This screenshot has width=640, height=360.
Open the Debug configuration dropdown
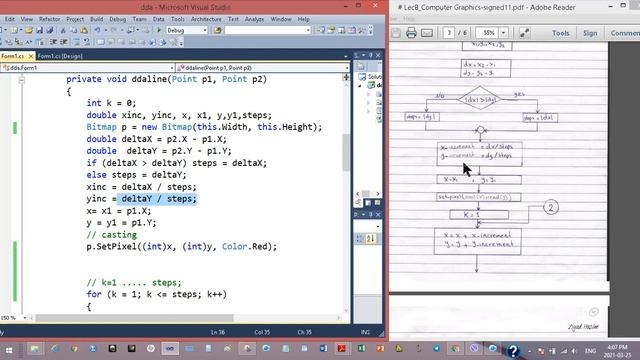point(205,30)
